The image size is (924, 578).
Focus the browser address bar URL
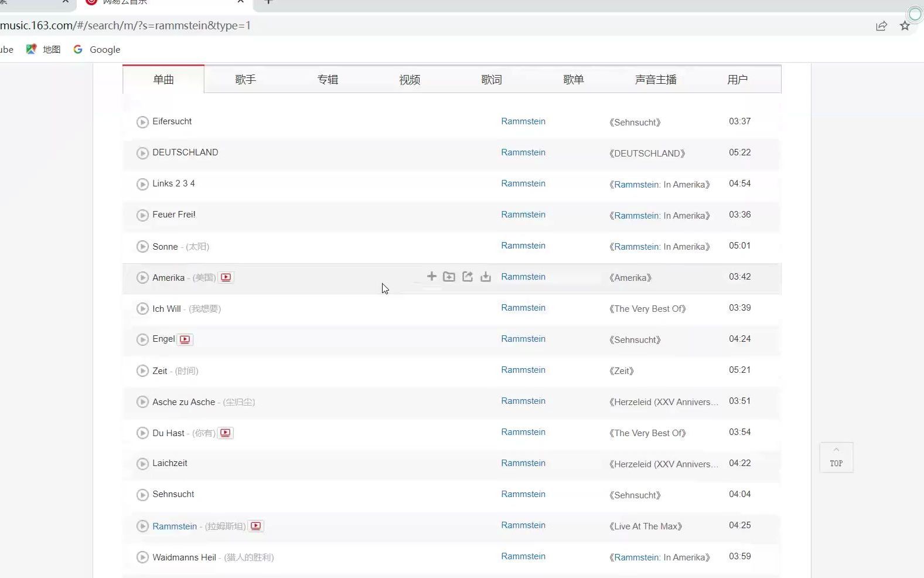pyautogui.click(x=125, y=25)
